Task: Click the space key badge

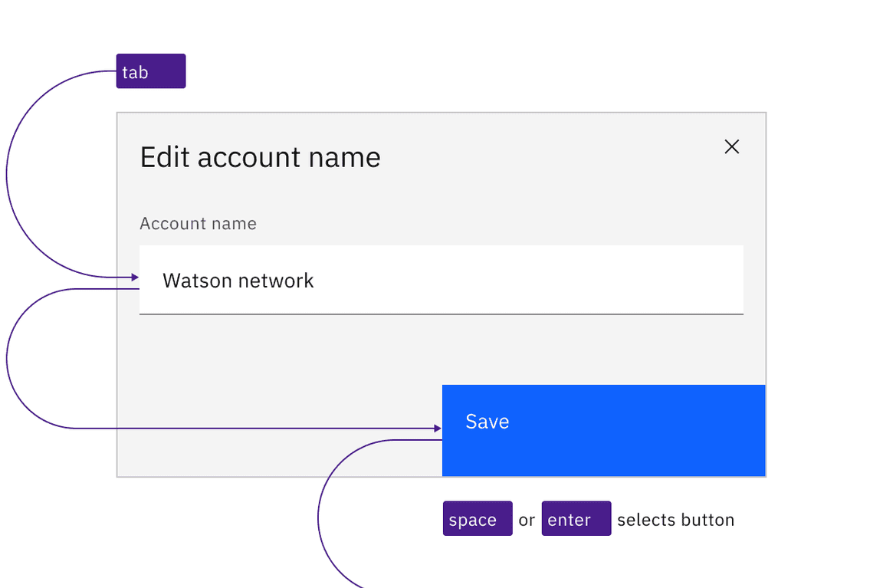Action: pos(477,519)
